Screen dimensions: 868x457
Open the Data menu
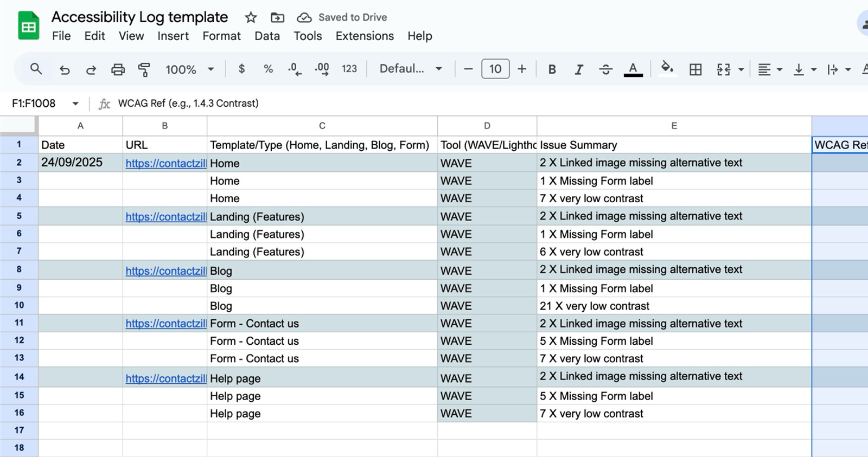pyautogui.click(x=267, y=36)
